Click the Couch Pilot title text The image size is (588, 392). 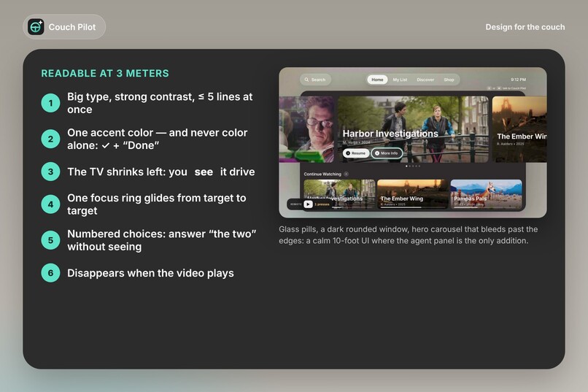(x=72, y=27)
